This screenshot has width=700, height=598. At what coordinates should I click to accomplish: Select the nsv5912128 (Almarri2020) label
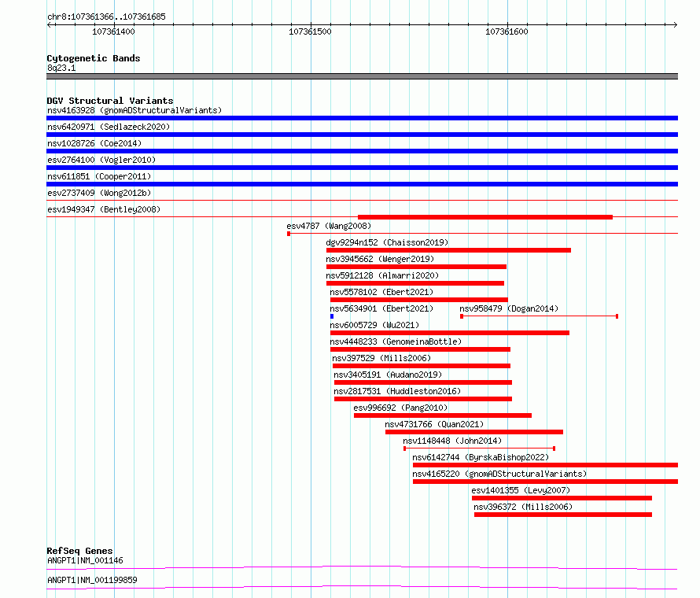point(382,275)
